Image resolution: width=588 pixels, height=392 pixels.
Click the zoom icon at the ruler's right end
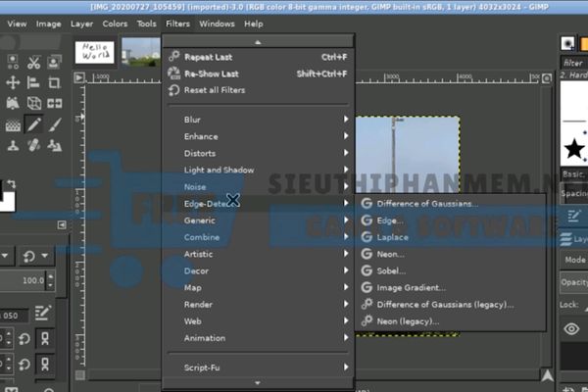tap(547, 78)
